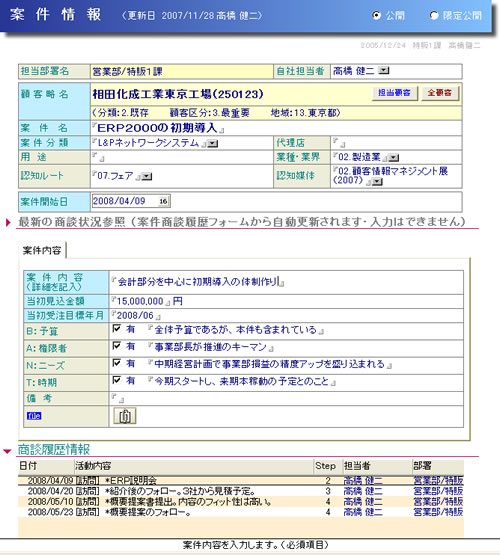500x555 pixels.
Task: Click the 当初見込金額 field with 15,000,000
Action: pyautogui.click(x=140, y=301)
